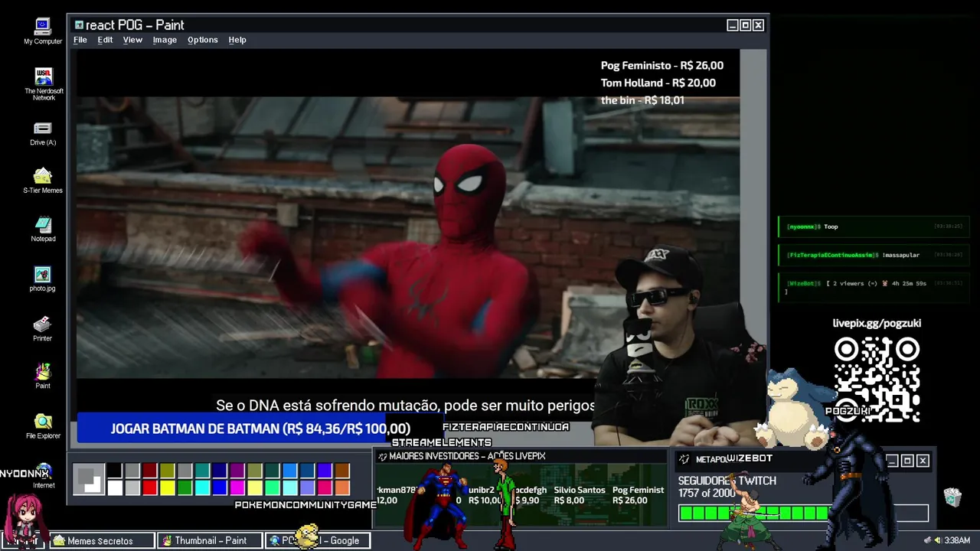Pick the green swatch in bottom row

[x=185, y=487]
